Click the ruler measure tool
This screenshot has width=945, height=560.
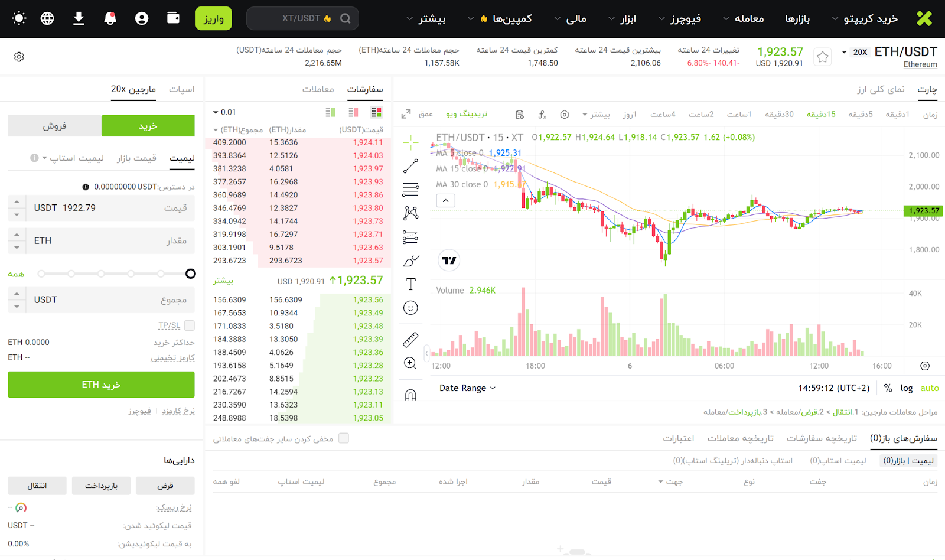click(410, 340)
